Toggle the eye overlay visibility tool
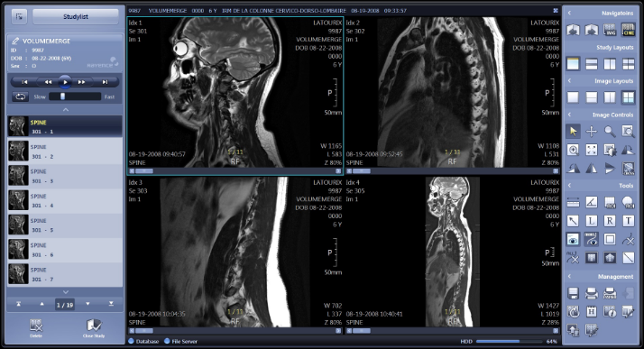The height and width of the screenshot is (349, 644). tap(573, 239)
